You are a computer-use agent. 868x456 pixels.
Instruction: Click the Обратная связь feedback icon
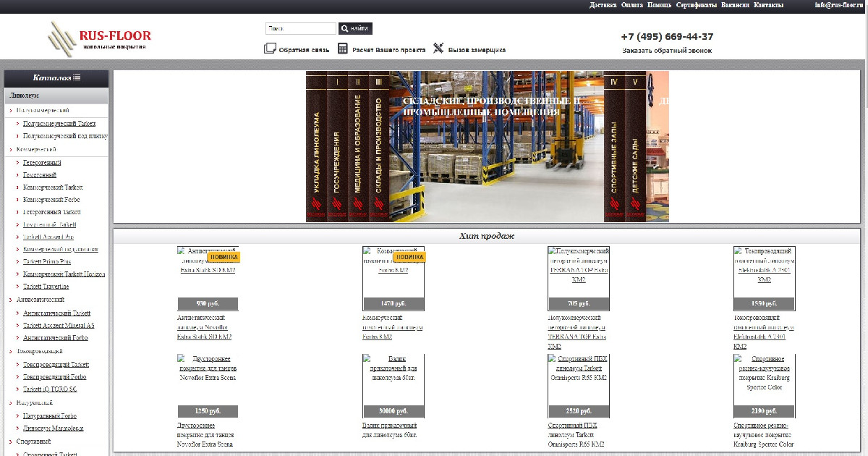point(270,48)
